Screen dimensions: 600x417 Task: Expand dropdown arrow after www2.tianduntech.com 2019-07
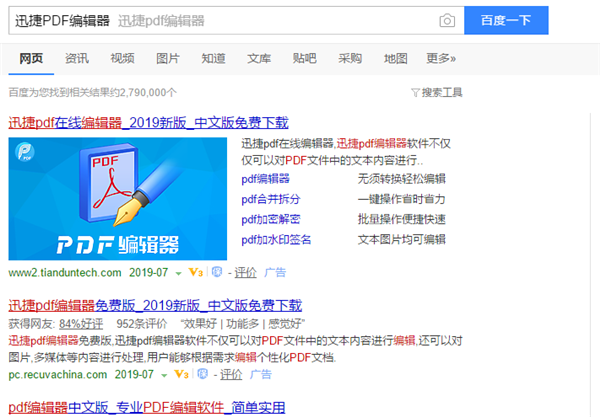tap(178, 274)
